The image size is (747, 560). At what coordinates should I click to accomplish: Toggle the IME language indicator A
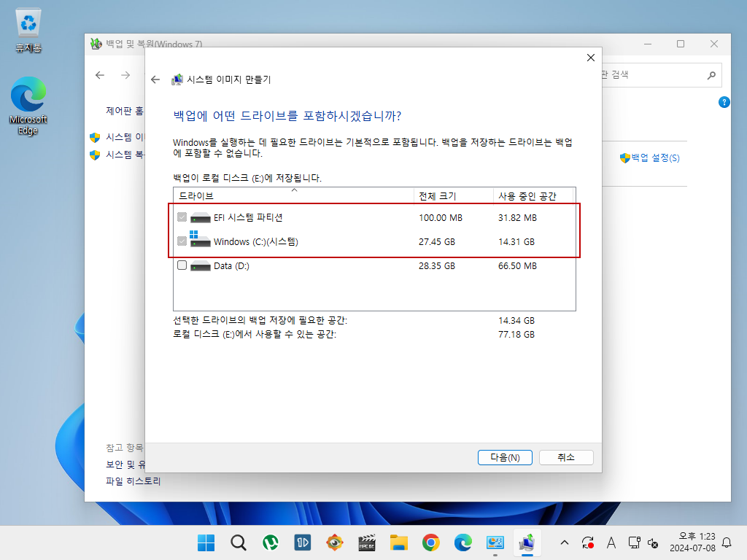[611, 542]
